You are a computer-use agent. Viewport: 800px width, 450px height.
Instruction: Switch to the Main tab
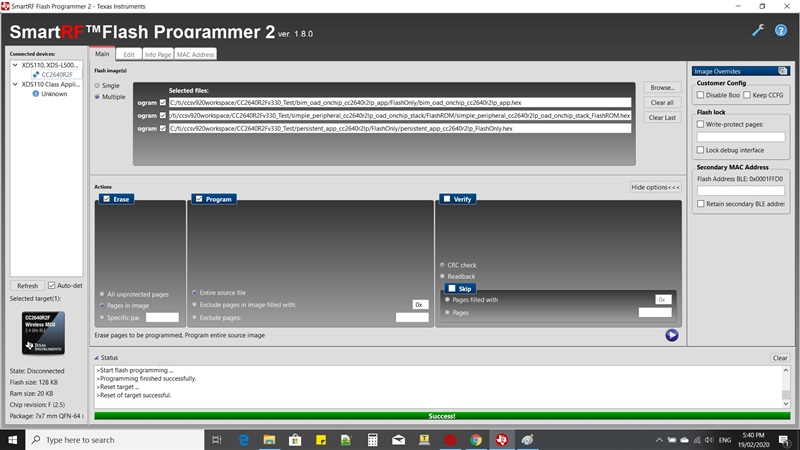coord(102,54)
